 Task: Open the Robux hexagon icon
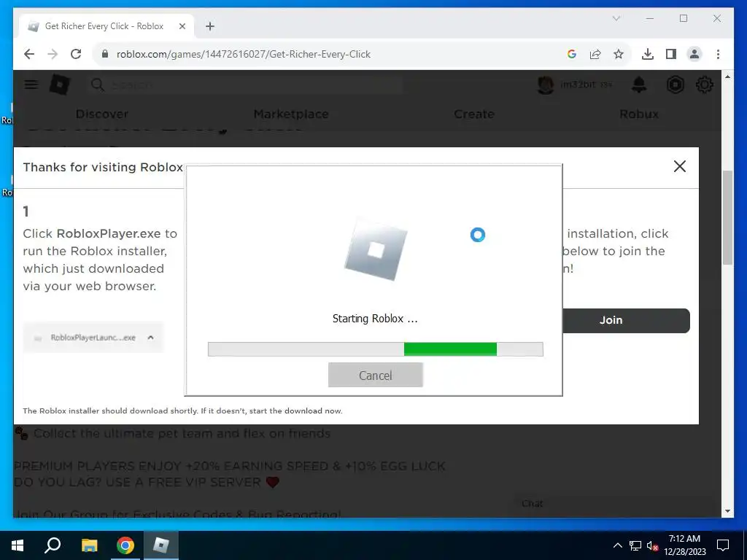(x=675, y=85)
